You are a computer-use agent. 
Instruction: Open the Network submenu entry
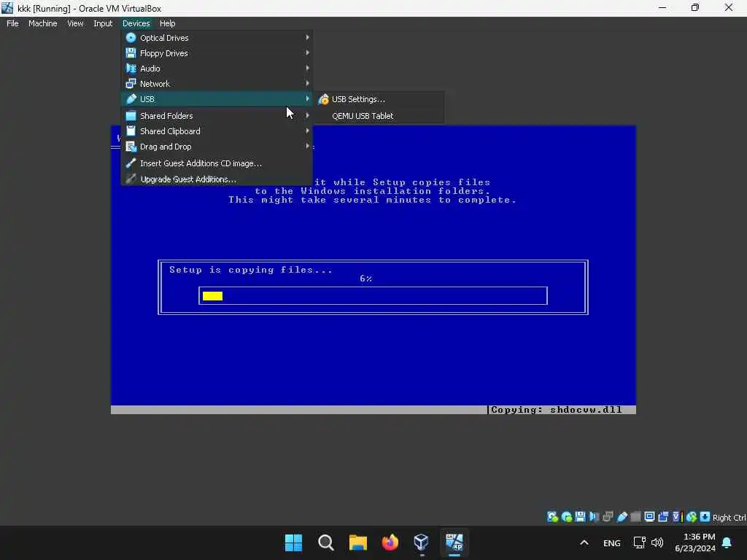click(217, 83)
